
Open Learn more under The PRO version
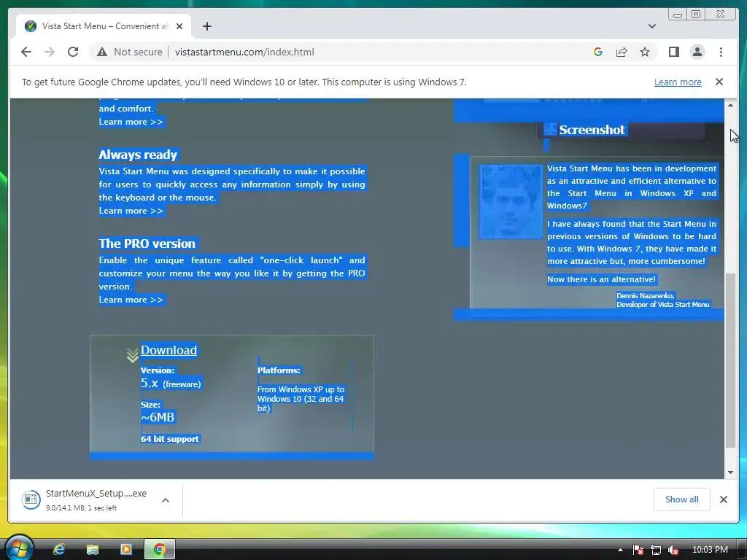131,300
